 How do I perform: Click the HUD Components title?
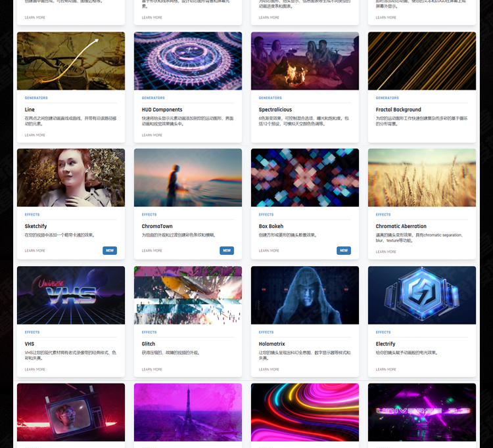pos(162,110)
